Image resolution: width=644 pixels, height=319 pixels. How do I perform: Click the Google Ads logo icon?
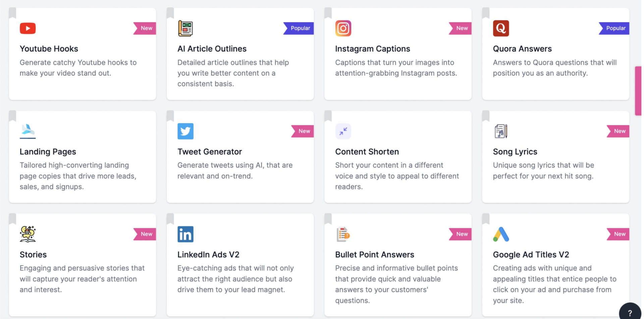click(501, 234)
